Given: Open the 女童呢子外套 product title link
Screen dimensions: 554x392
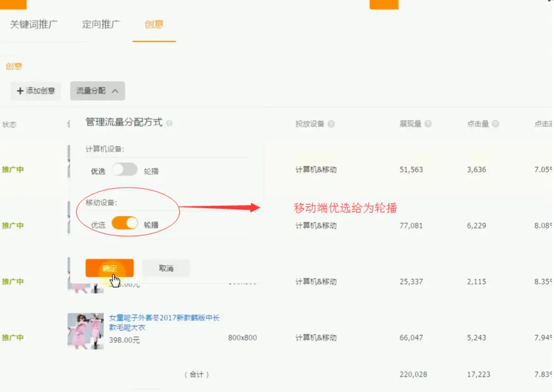Looking at the screenshot, I should pyautogui.click(x=164, y=322).
